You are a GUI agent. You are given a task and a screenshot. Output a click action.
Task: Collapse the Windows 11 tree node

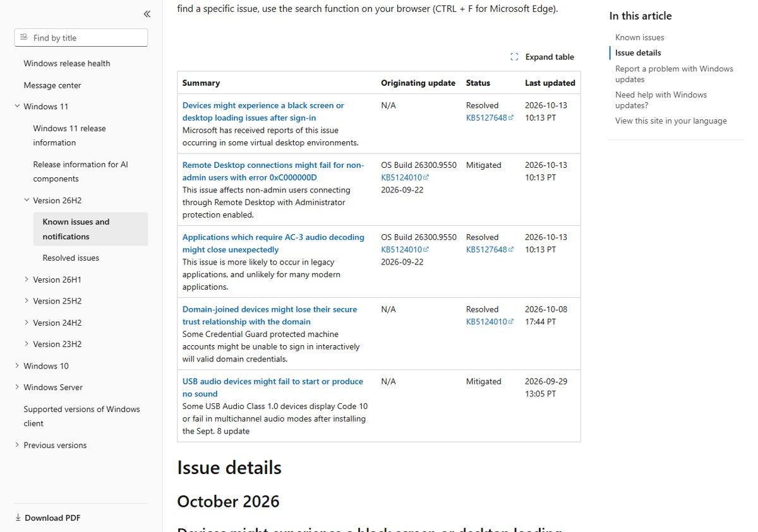[x=17, y=106]
